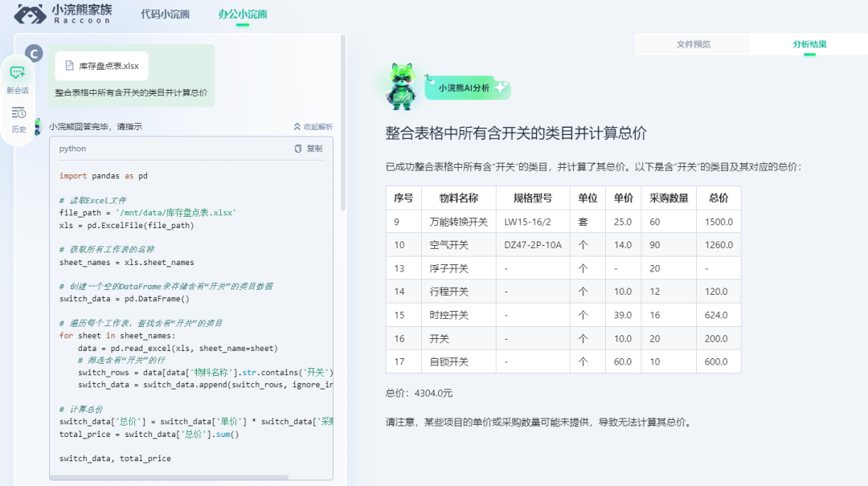Click the user avatar C icon
The image size is (868, 486).
tap(34, 53)
